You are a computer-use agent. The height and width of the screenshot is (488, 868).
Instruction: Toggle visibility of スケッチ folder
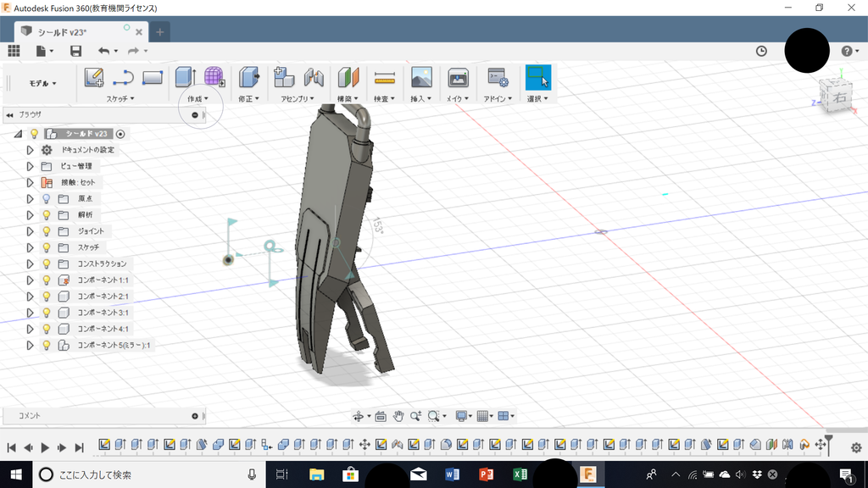[47, 247]
